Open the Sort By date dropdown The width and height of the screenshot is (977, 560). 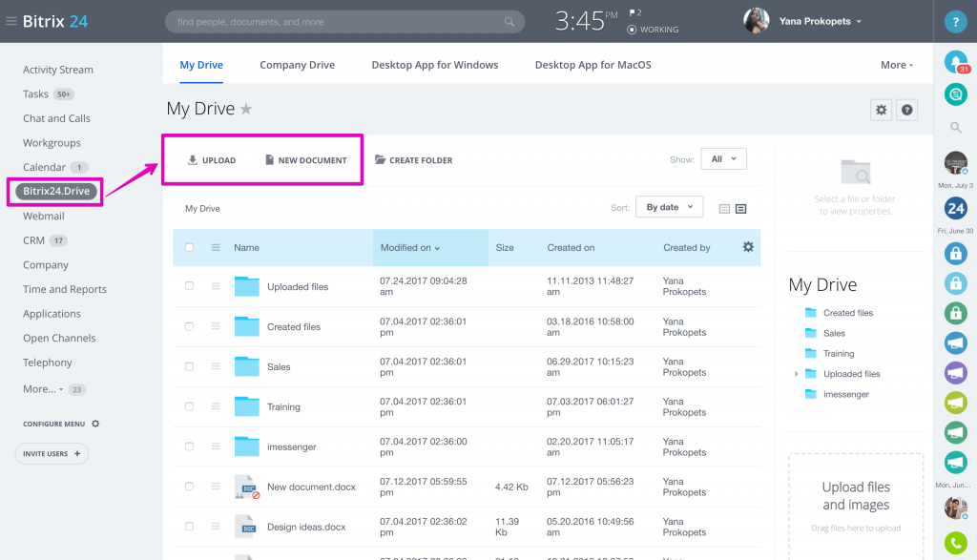669,207
